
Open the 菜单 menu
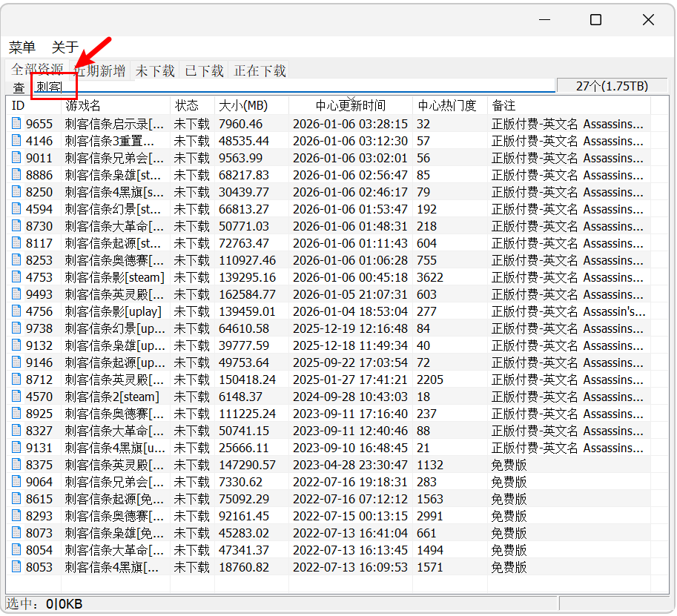[22, 47]
